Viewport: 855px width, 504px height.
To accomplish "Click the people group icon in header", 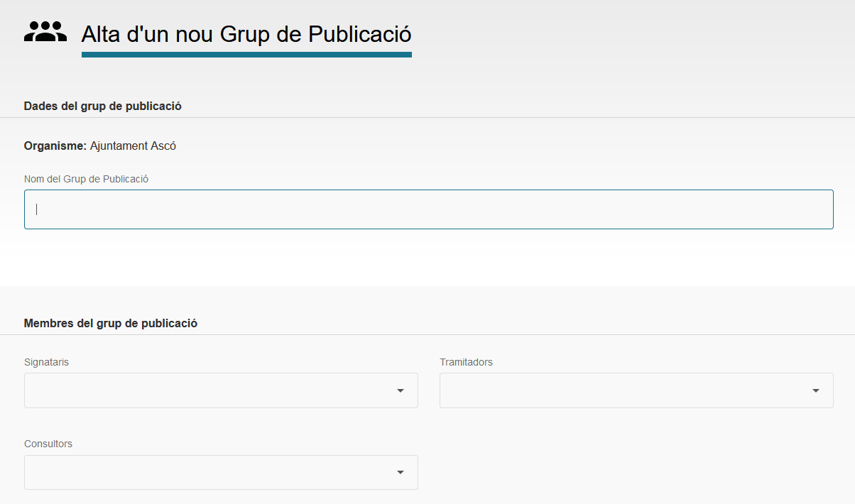I will coord(45,32).
